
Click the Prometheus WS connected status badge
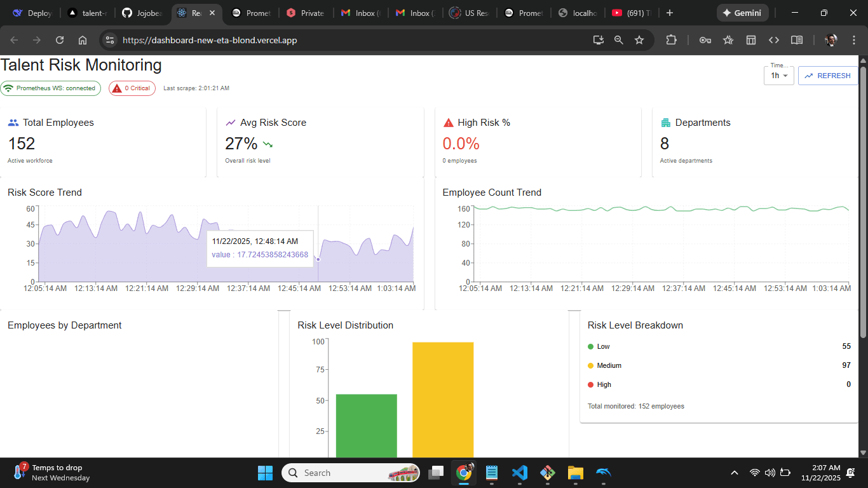[51, 88]
